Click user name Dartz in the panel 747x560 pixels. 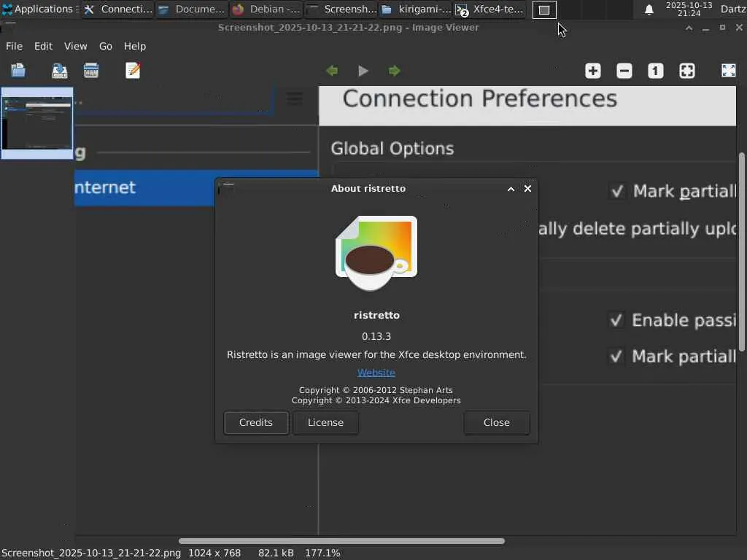tap(733, 9)
